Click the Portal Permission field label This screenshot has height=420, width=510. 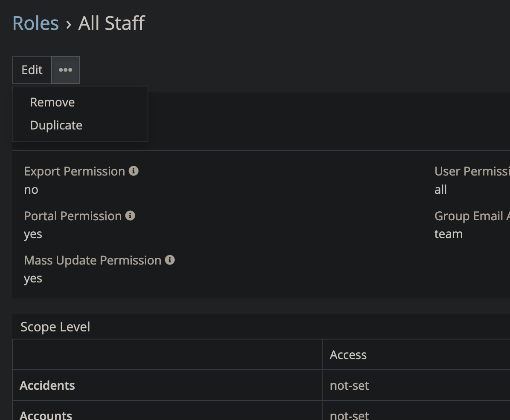pos(73,216)
